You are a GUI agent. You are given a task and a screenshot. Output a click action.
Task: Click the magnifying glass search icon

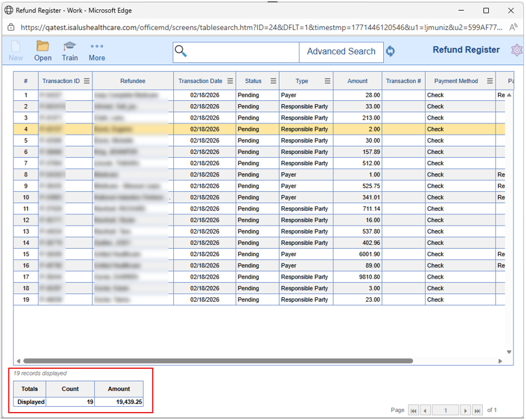(181, 52)
